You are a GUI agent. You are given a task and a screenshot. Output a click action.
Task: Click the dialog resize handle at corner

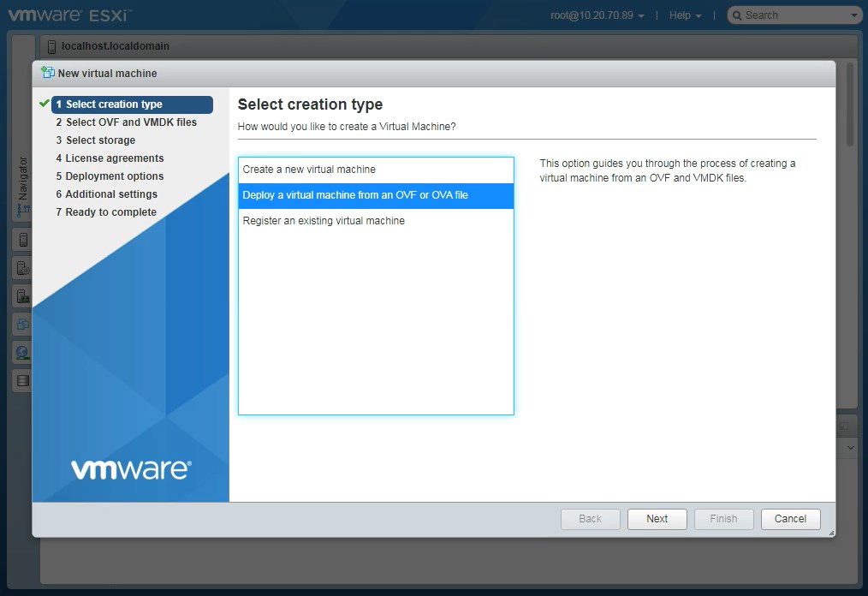[x=829, y=533]
